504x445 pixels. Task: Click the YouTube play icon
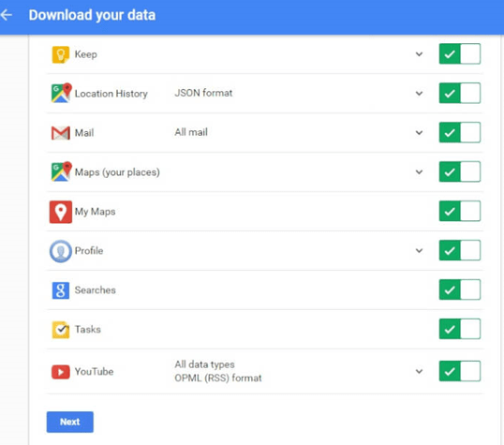(x=61, y=372)
